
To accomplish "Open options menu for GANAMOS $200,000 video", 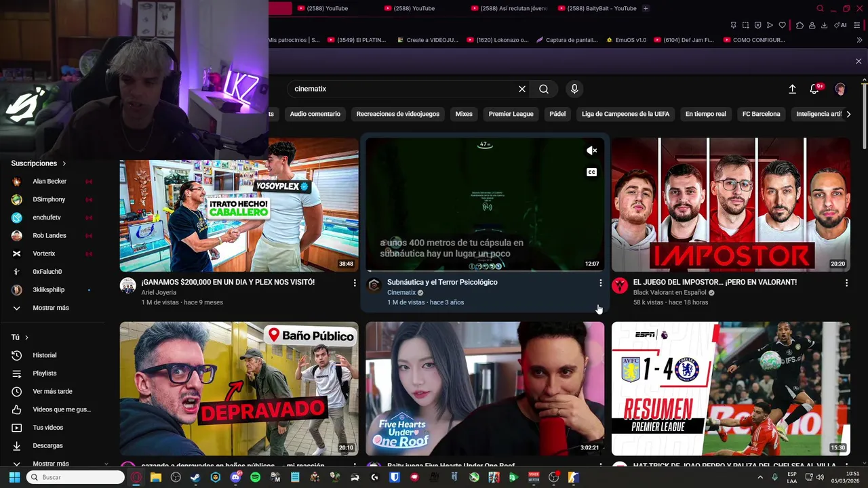I will 354,283.
